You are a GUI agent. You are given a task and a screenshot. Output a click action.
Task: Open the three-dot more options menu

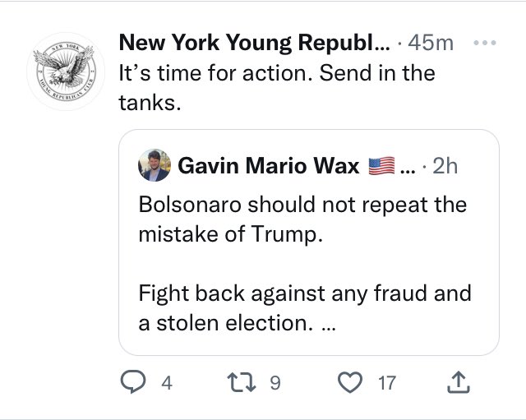pos(487,43)
